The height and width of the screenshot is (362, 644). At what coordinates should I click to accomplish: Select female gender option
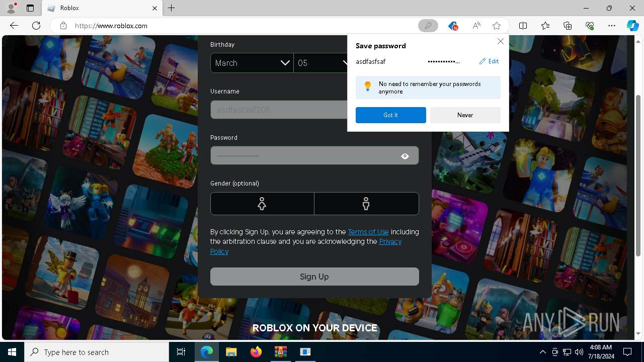click(262, 204)
